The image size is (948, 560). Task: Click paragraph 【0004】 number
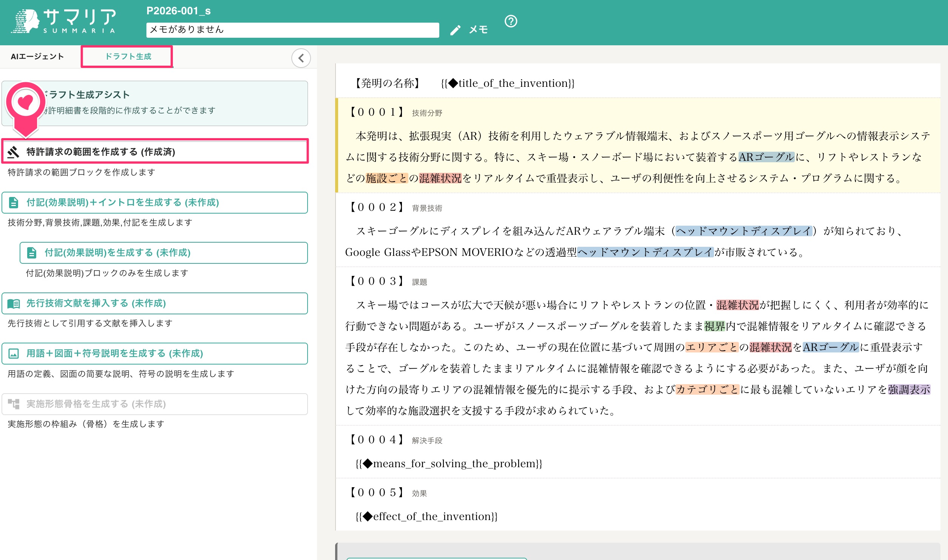(377, 440)
